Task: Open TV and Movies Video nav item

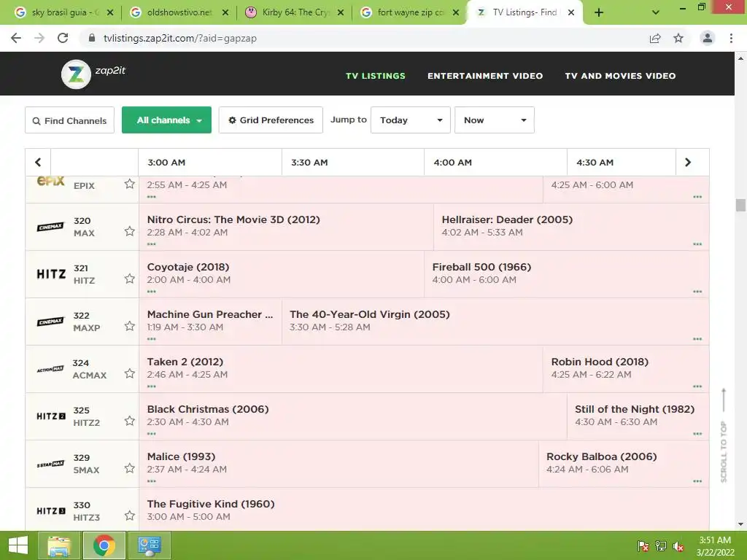Action: tap(620, 76)
